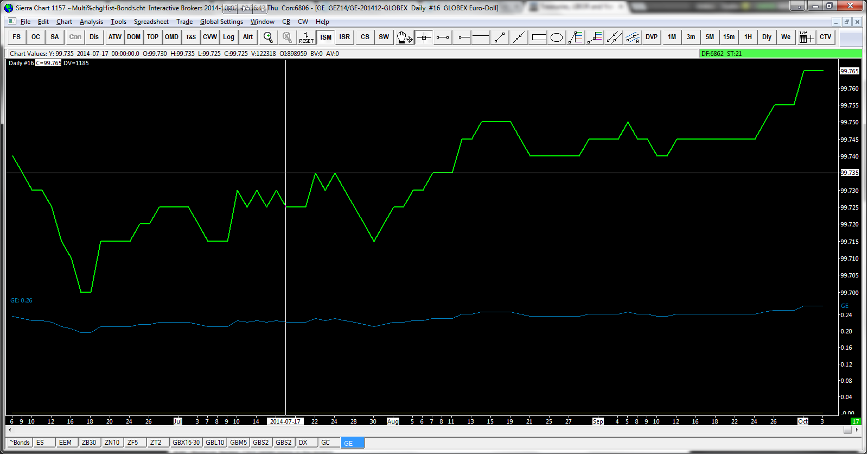Open the Log toolbar button

[229, 37]
